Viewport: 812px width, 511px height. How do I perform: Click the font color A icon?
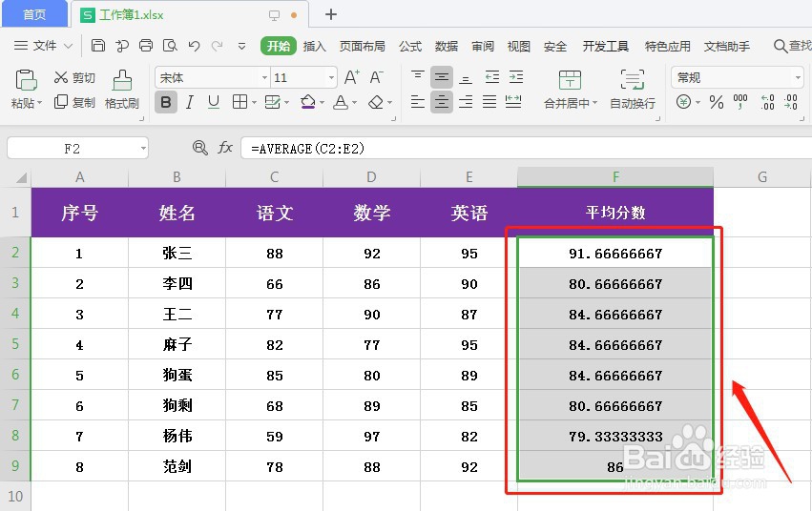(x=341, y=102)
